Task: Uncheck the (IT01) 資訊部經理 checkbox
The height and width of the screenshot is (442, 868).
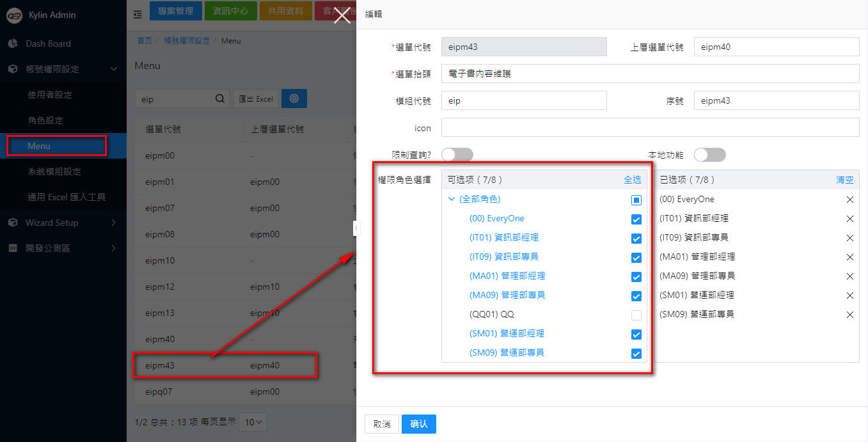Action: pyautogui.click(x=636, y=239)
